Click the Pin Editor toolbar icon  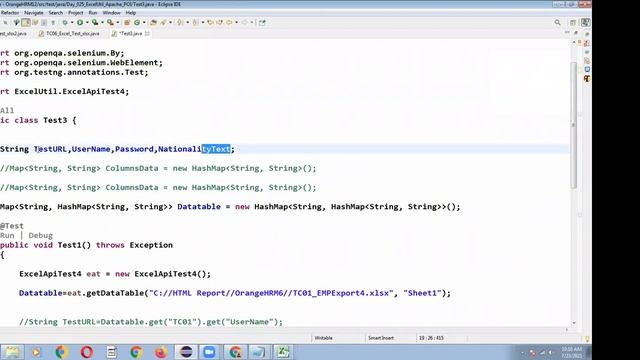[x=262, y=22]
